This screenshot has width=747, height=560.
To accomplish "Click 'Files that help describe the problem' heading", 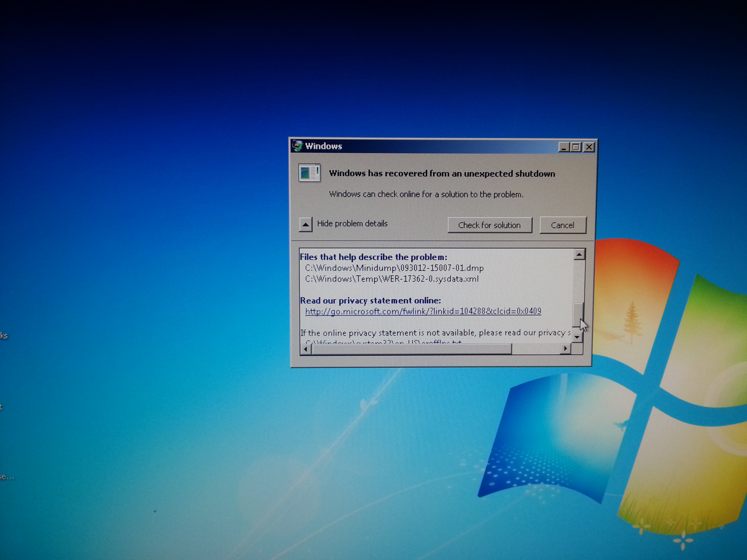I will pyautogui.click(x=373, y=257).
